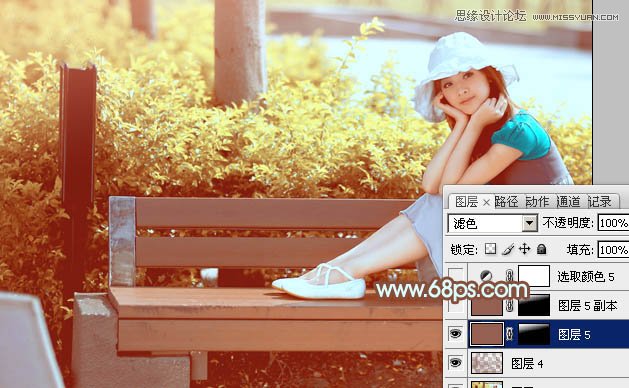Image resolution: width=629 pixels, height=388 pixels.
Task: Click the 不透明度 opacity value field
Action: 613,223
